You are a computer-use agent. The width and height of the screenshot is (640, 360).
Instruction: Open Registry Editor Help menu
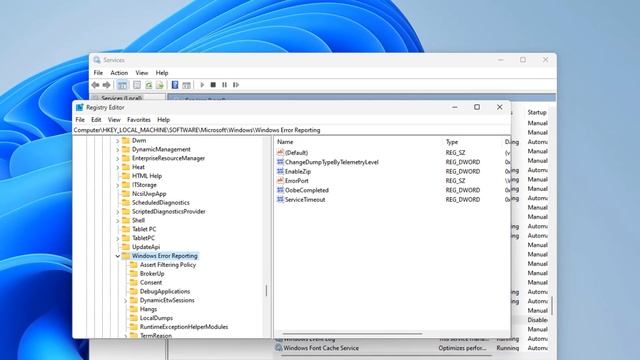coord(163,120)
